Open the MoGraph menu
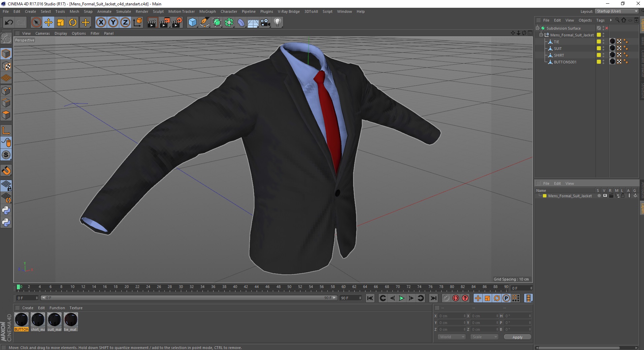The image size is (644, 350). click(x=207, y=11)
